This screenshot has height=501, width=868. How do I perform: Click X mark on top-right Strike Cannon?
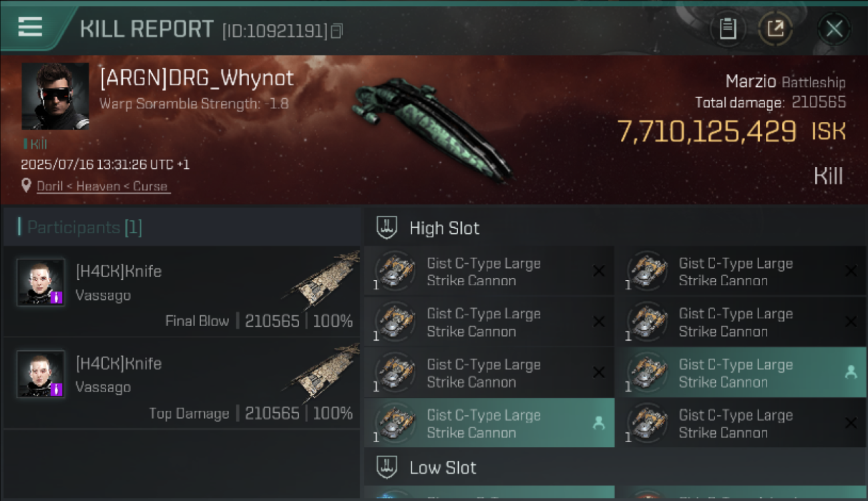[851, 271]
